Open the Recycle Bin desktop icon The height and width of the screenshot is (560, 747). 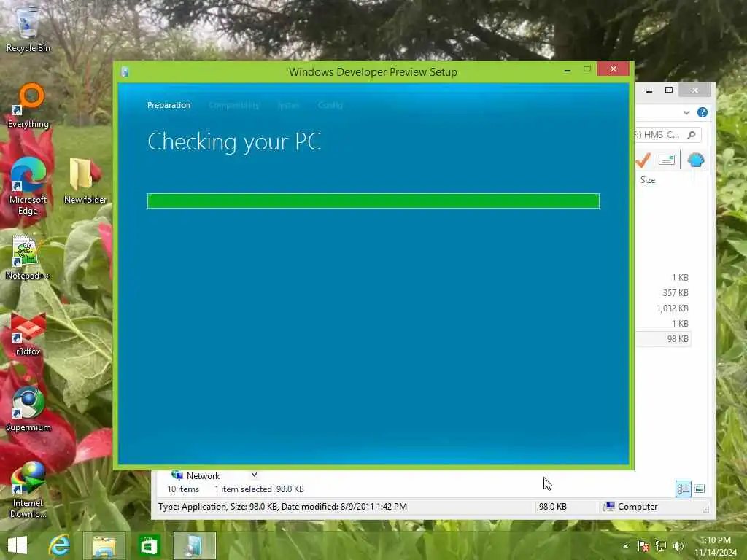click(28, 28)
